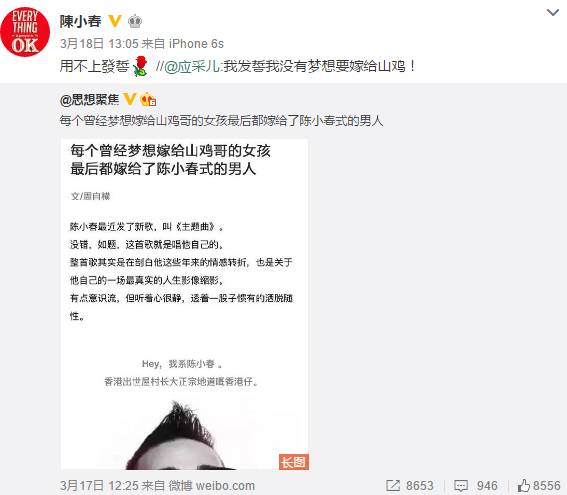Open 陳小春 username link
567x495 pixels.
coord(81,21)
